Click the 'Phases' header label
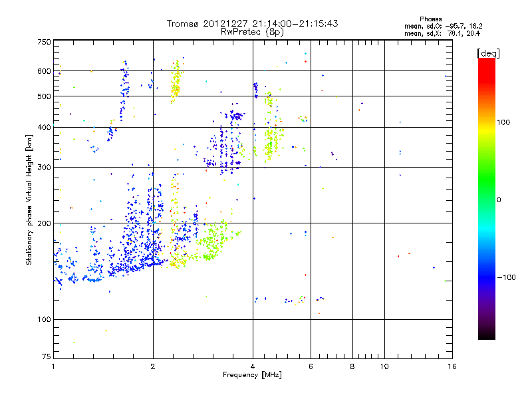This screenshot has width=532, height=399. click(x=430, y=19)
